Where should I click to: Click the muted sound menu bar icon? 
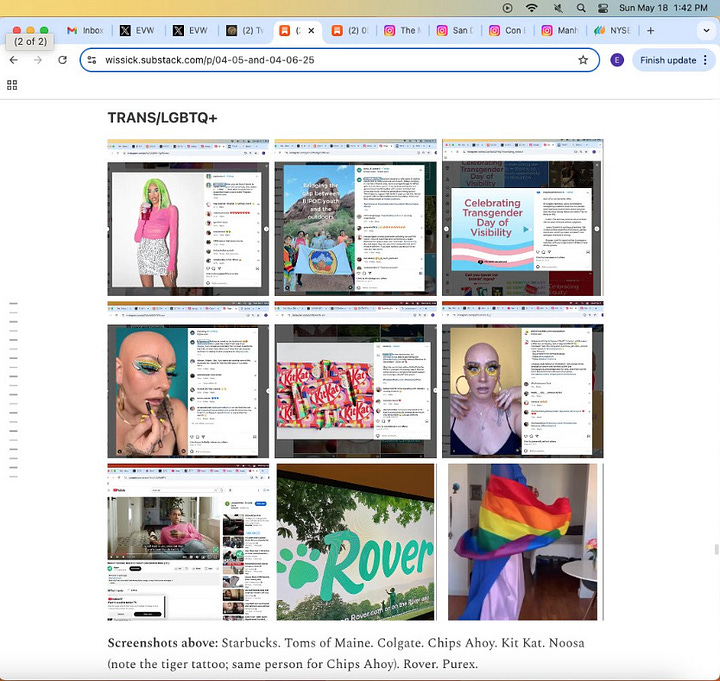pos(558,8)
